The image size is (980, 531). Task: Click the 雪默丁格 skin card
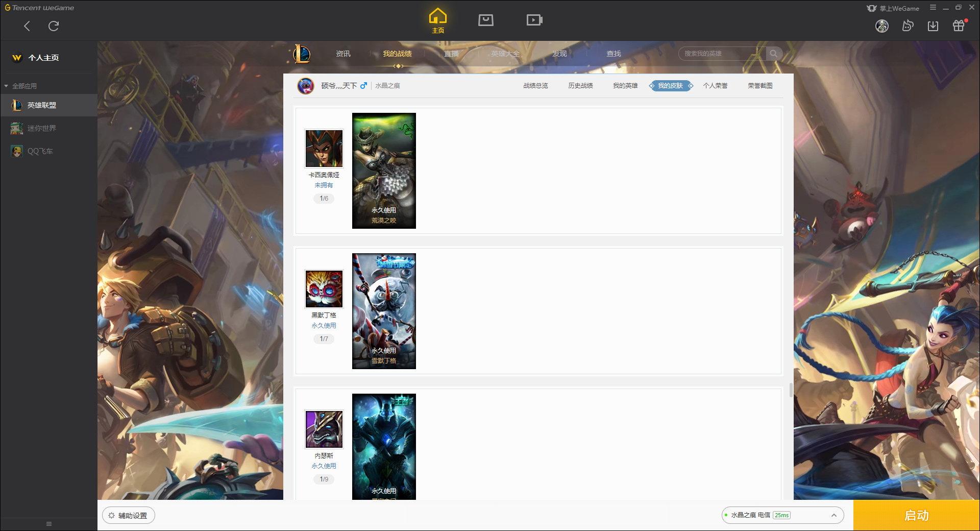(x=384, y=311)
